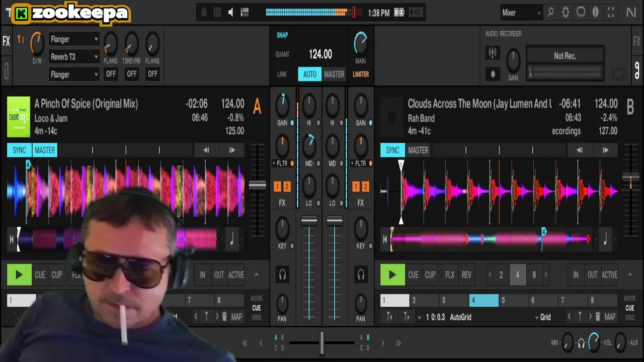This screenshot has height=362, width=644.
Task: Click deck B REV button
Action: coord(466,275)
